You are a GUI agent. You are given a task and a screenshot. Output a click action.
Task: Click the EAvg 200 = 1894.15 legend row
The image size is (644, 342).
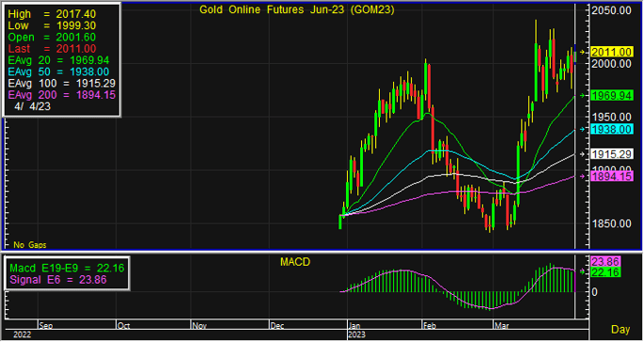coord(62,95)
